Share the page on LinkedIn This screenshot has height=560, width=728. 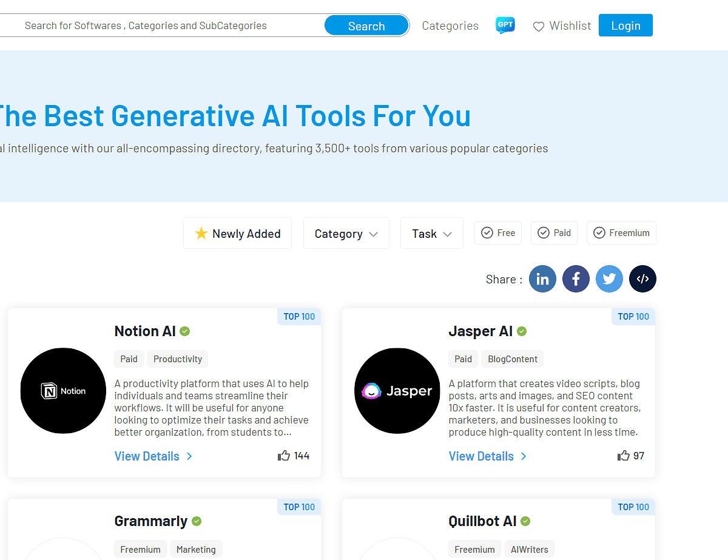coord(542,278)
